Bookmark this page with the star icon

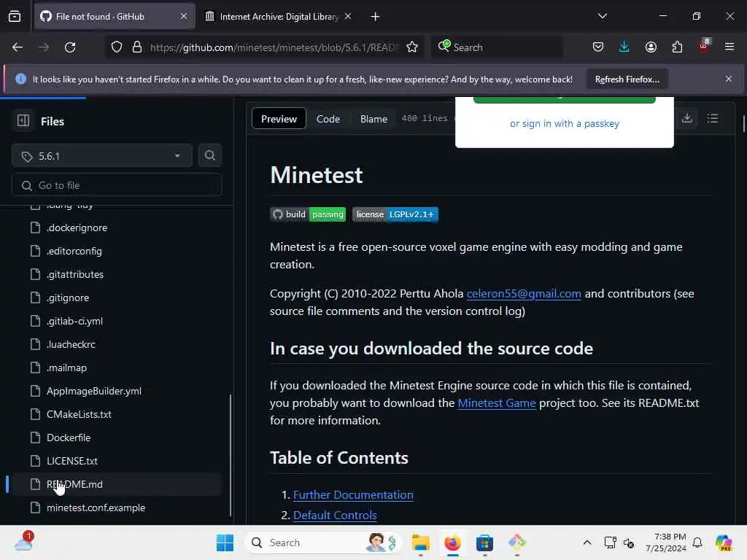coord(412,47)
